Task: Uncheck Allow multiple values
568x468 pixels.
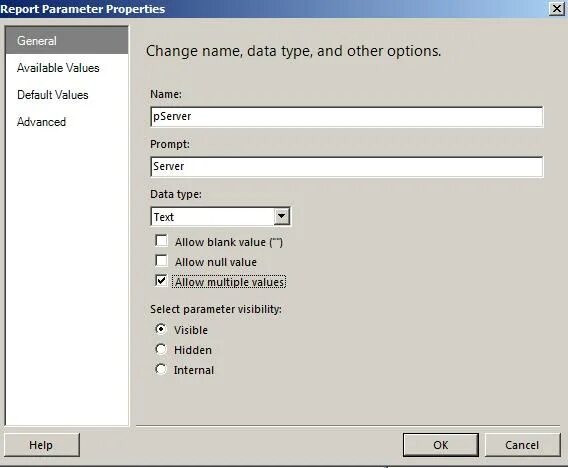Action: pos(161,280)
